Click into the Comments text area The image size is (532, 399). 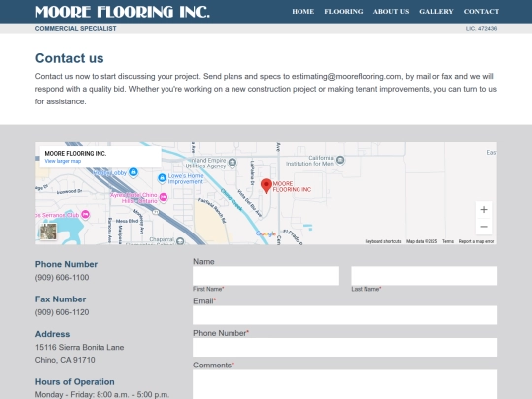point(345,384)
